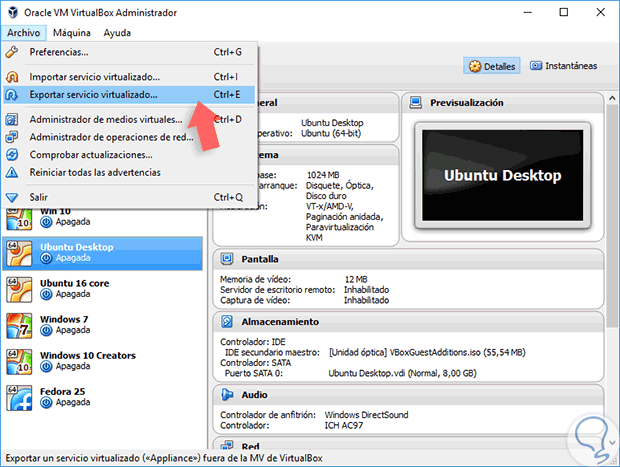
Task: Click the blue down-arrow Salir icon
Action: pos(12,197)
